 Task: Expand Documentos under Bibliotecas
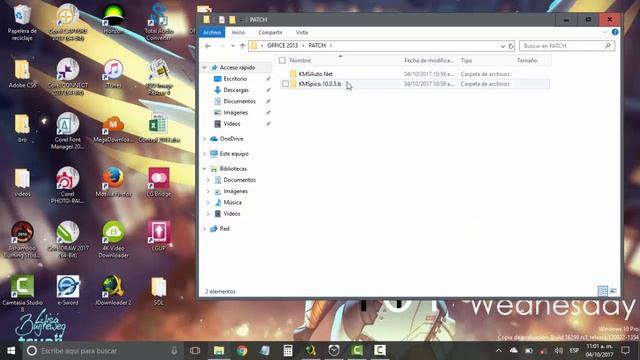[x=208, y=180]
